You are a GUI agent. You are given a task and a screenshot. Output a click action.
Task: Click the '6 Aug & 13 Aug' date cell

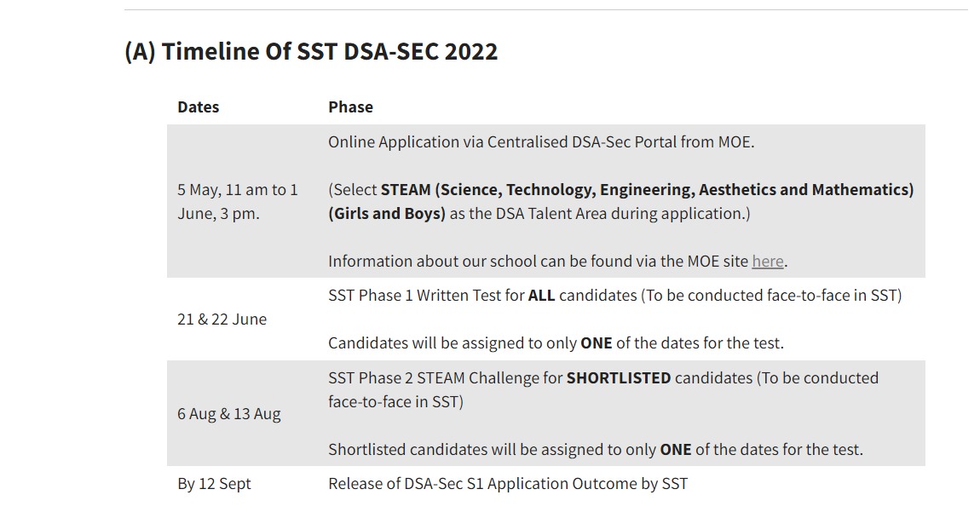(x=229, y=414)
